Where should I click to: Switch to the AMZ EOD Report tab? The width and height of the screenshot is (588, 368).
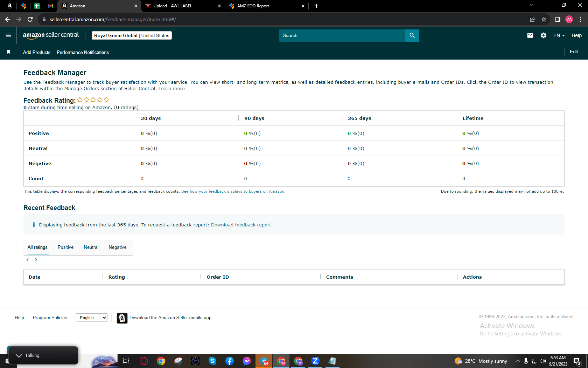pyautogui.click(x=267, y=6)
